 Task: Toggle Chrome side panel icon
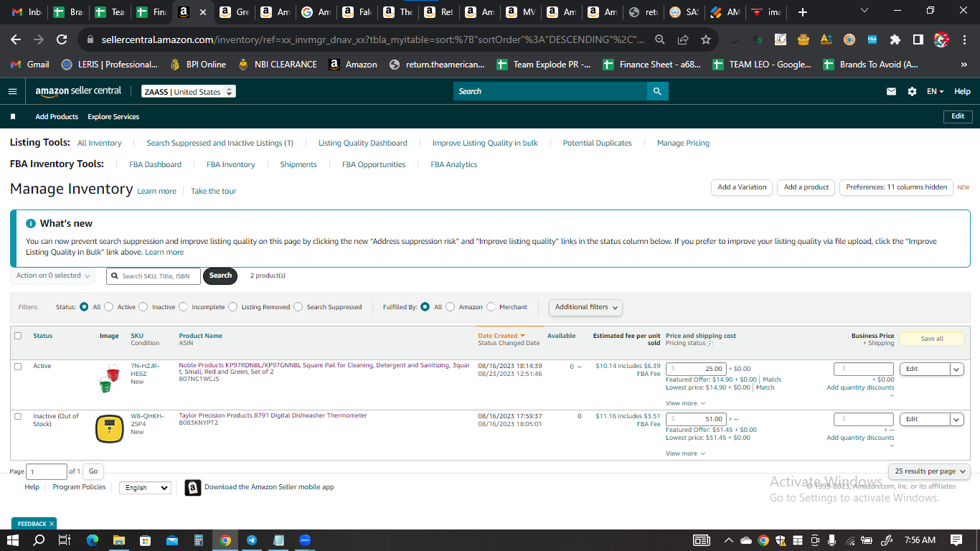point(918,39)
